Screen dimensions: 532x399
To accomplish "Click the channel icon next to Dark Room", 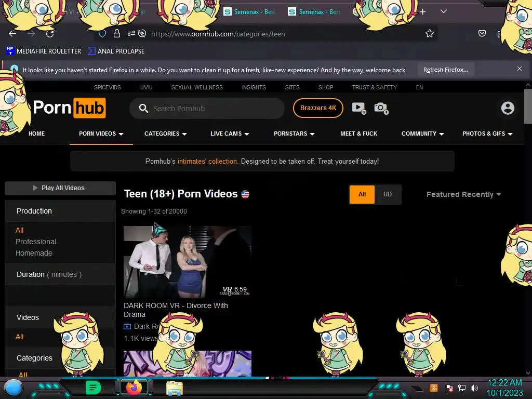I will point(127,326).
